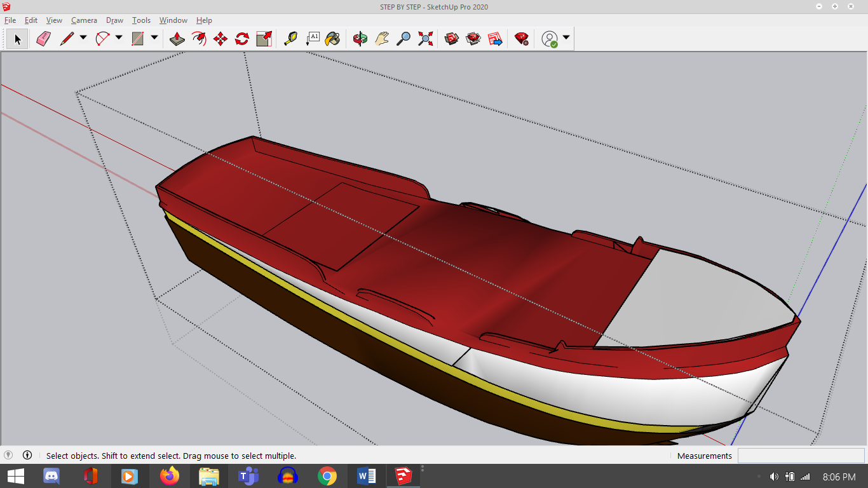Screen dimensions: 868x488
Task: Expand the Shapes tool dropdown arrow
Action: click(x=154, y=38)
